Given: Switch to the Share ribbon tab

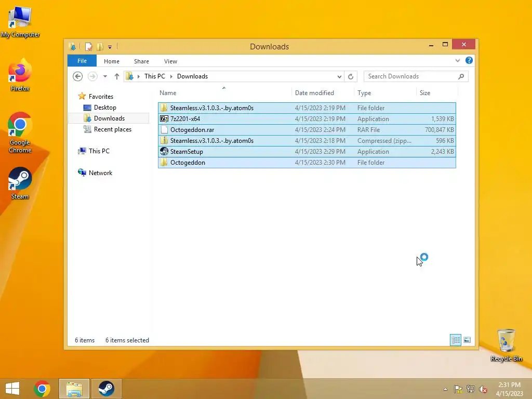Looking at the screenshot, I should [141, 61].
